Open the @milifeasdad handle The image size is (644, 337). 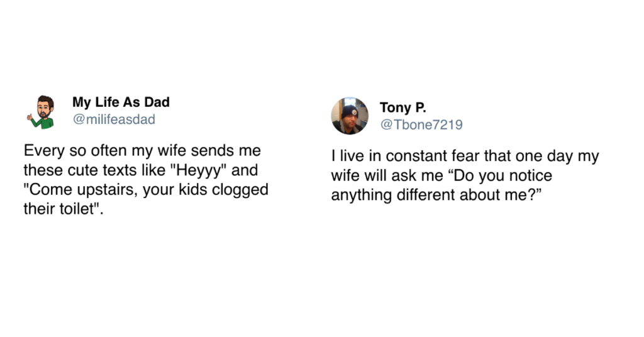click(113, 119)
